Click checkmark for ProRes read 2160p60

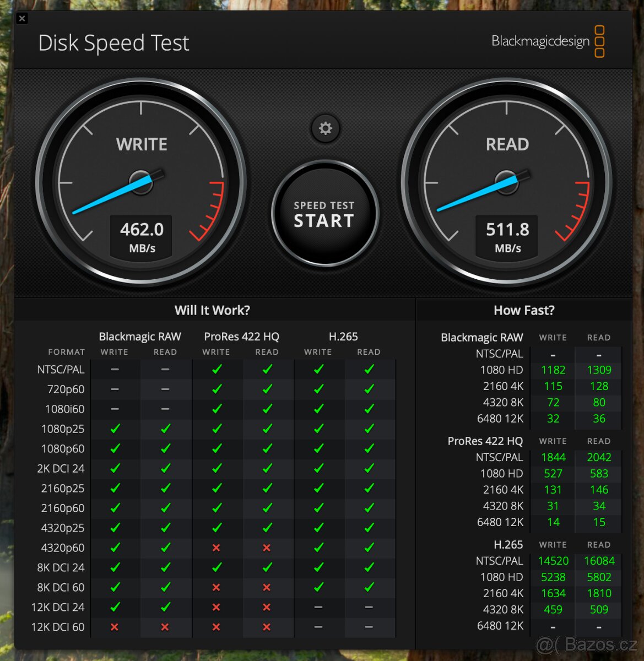267,508
